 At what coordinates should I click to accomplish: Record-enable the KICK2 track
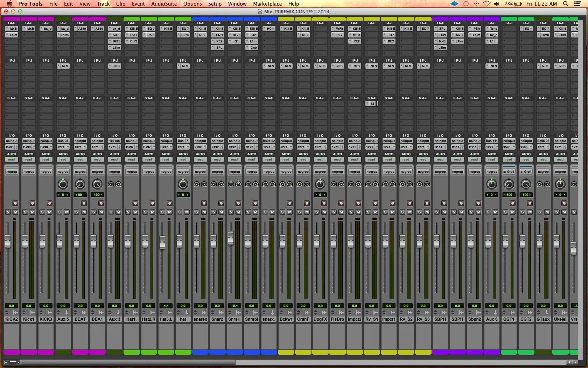(15, 203)
